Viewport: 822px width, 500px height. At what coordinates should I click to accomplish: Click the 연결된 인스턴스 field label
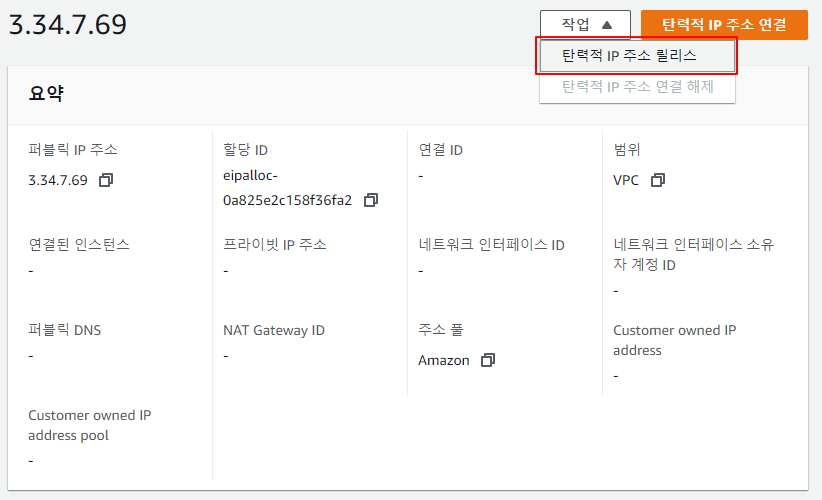pyautogui.click(x=79, y=244)
